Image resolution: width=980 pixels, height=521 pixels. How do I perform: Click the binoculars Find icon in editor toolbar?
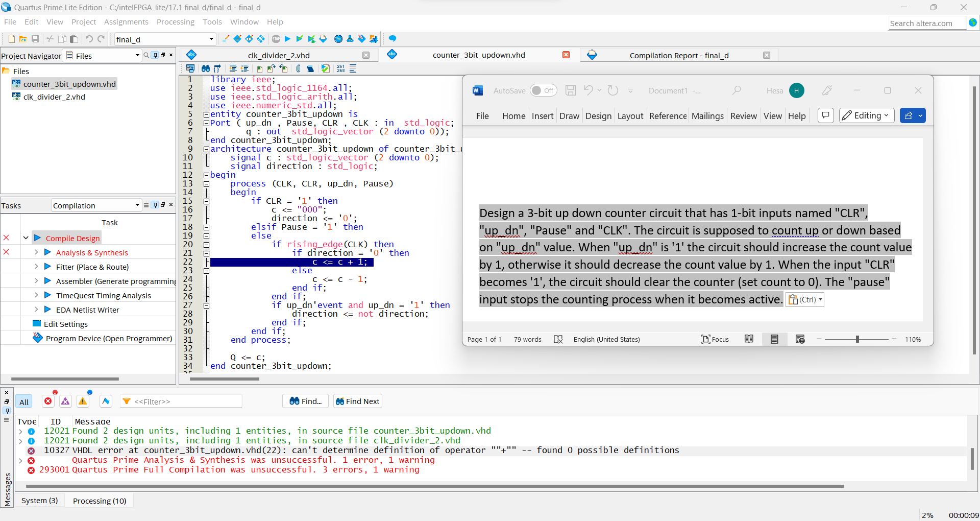coord(205,68)
